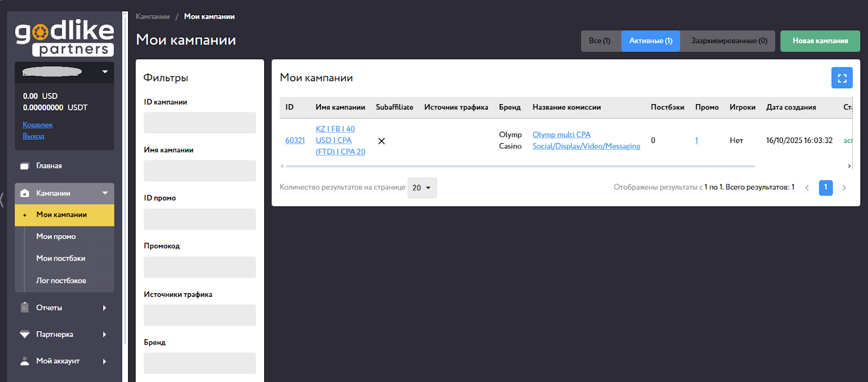Screen dimensions: 868x382
Task: Click the sidebar collapse arrow on left edge
Action: pyautogui.click(x=2, y=199)
